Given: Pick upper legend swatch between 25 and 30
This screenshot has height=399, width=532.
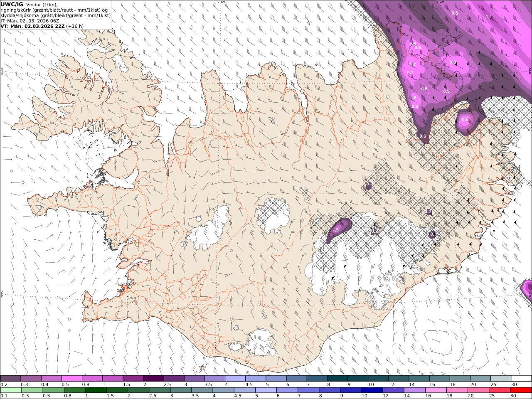Looking at the screenshot, I should pyautogui.click(x=501, y=378).
